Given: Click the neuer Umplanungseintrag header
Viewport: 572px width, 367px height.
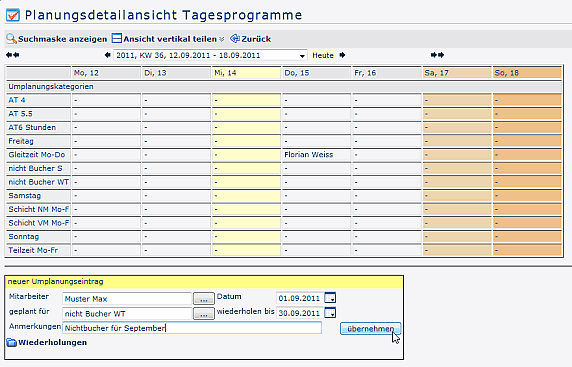Looking at the screenshot, I should pos(204,282).
